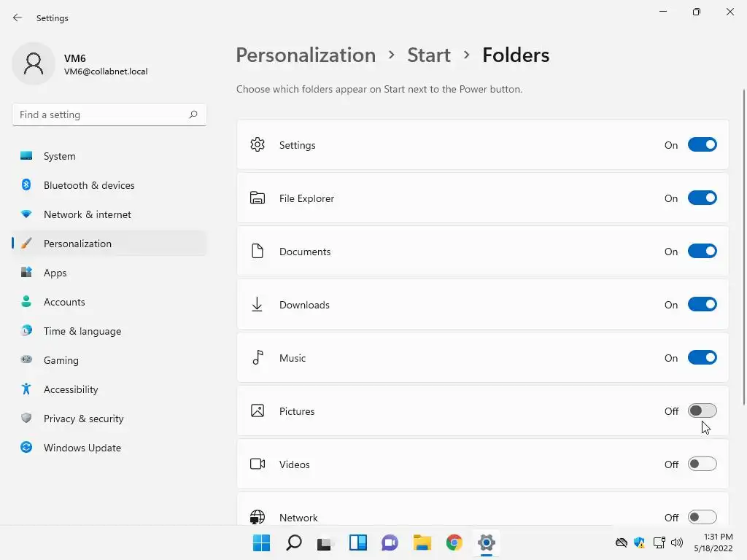747x560 pixels.
Task: Open Chrome from the taskbar
Action: coord(454,542)
